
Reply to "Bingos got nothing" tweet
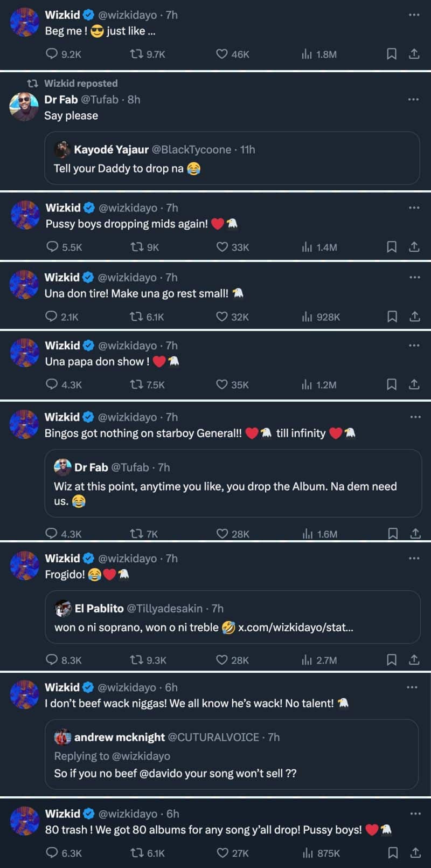[52, 534]
